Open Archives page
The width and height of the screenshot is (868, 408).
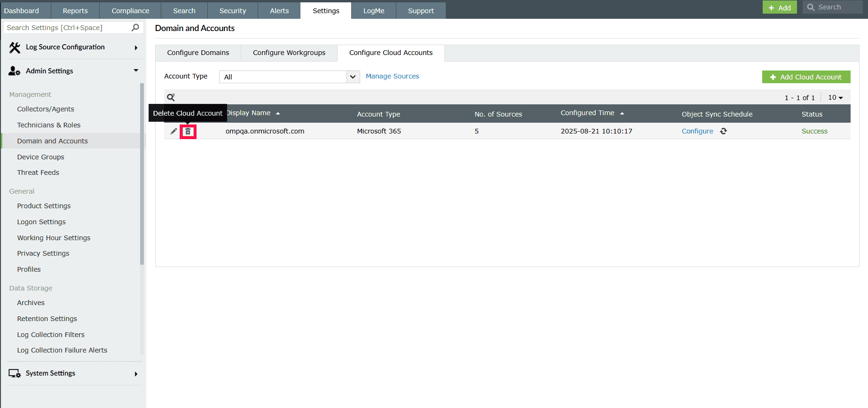(31, 303)
